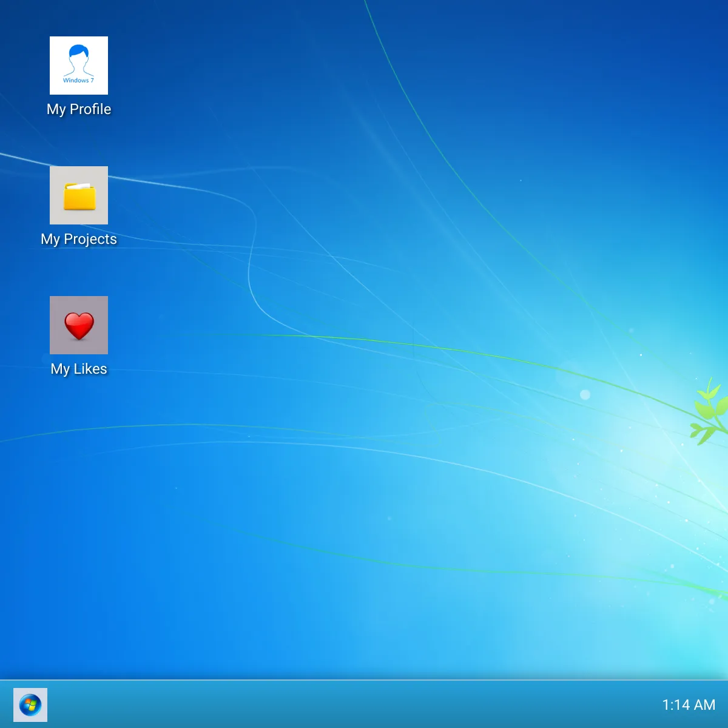
Task: Click the My Likes label text
Action: point(79,369)
